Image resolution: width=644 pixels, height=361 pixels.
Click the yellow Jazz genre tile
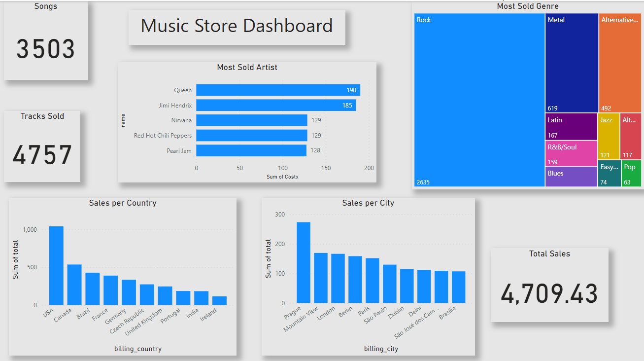point(609,136)
